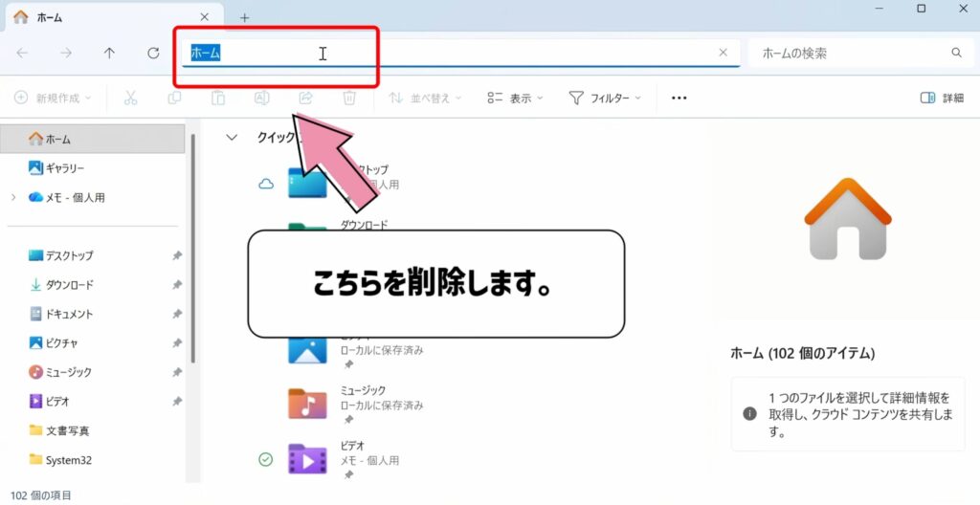
Task: Add a new tab with plus
Action: (244, 18)
